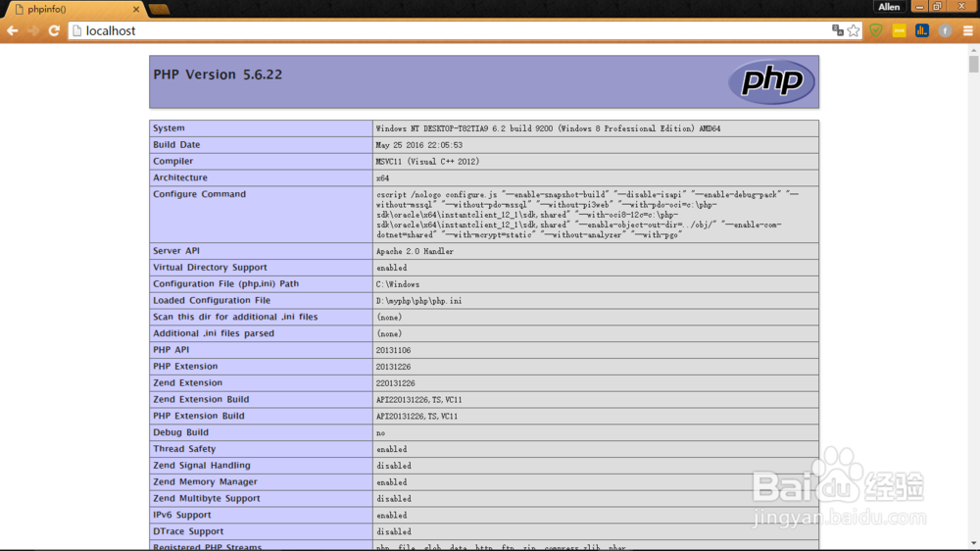Select the Apache 2.0 Handler value

point(415,251)
